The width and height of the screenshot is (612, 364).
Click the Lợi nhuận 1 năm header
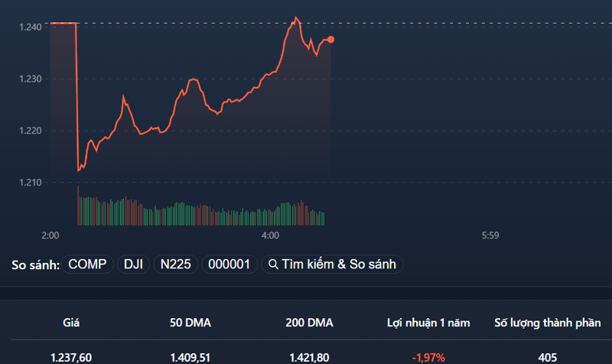(x=428, y=323)
